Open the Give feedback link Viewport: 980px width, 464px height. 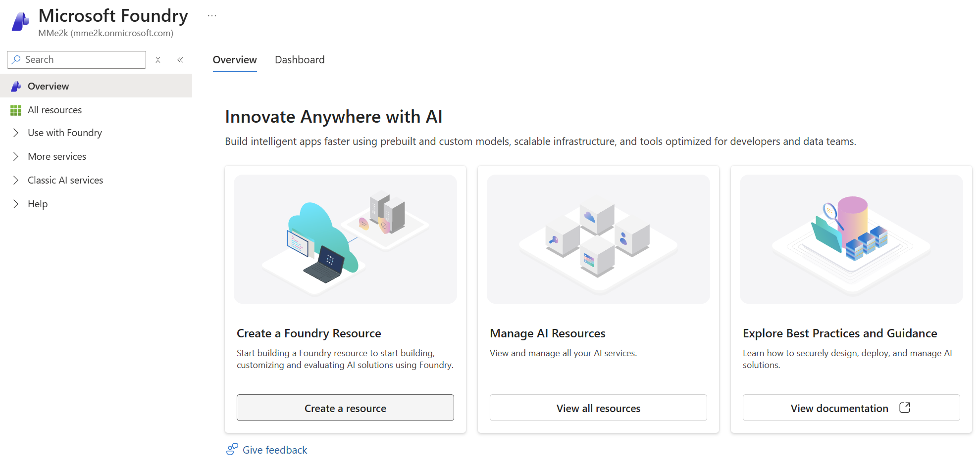(275, 450)
